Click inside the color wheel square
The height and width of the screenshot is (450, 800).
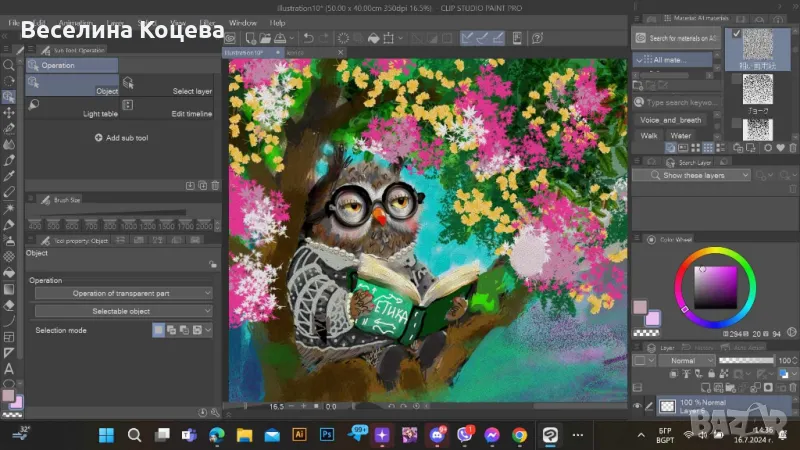[716, 286]
